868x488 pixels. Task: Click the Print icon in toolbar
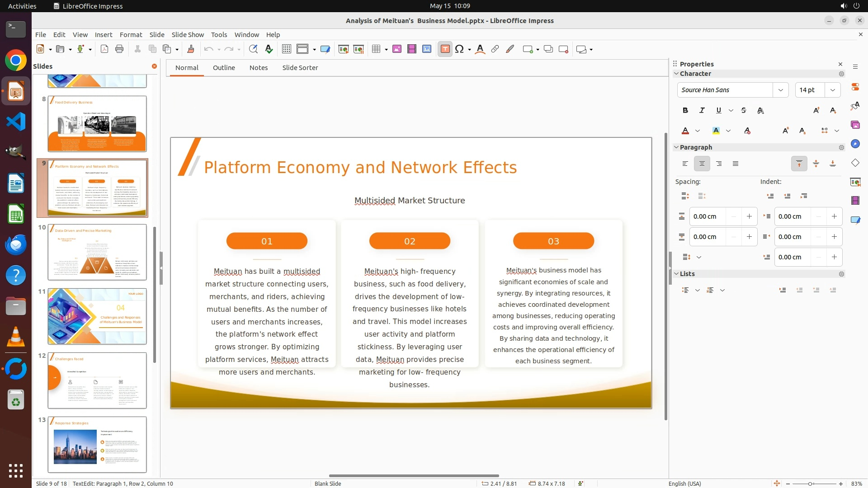[119, 49]
